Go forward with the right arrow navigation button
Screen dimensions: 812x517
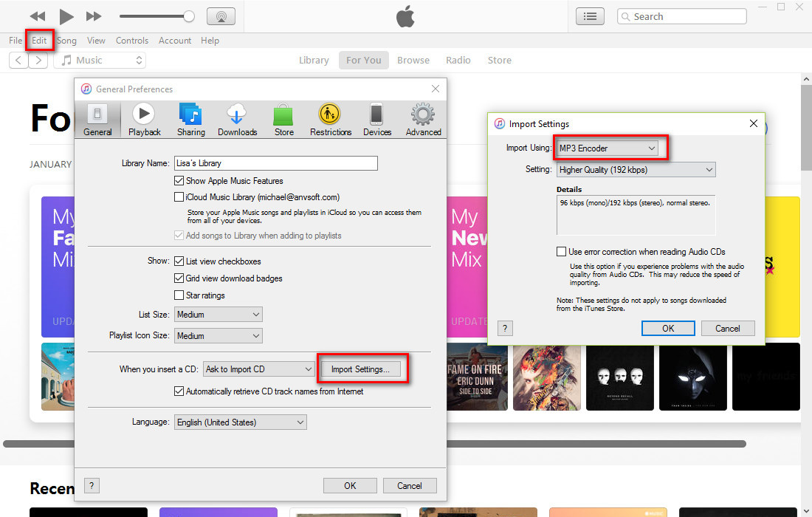pos(38,60)
